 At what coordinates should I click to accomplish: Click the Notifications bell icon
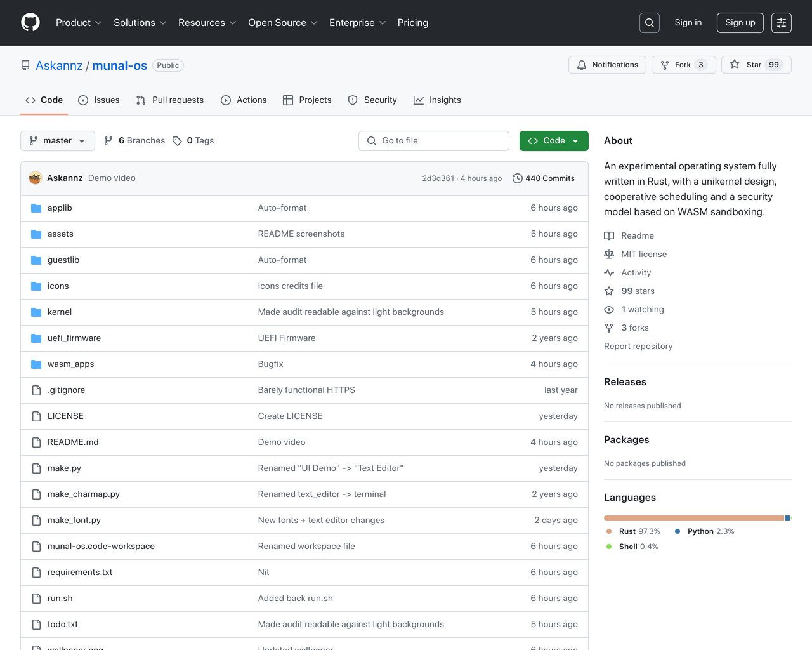[582, 65]
